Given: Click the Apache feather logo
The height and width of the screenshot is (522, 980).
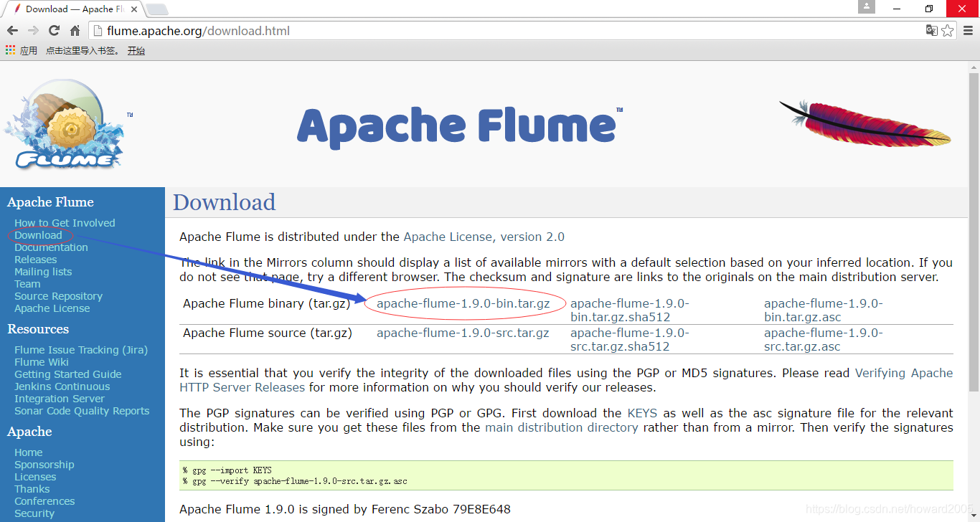Looking at the screenshot, I should [x=865, y=123].
